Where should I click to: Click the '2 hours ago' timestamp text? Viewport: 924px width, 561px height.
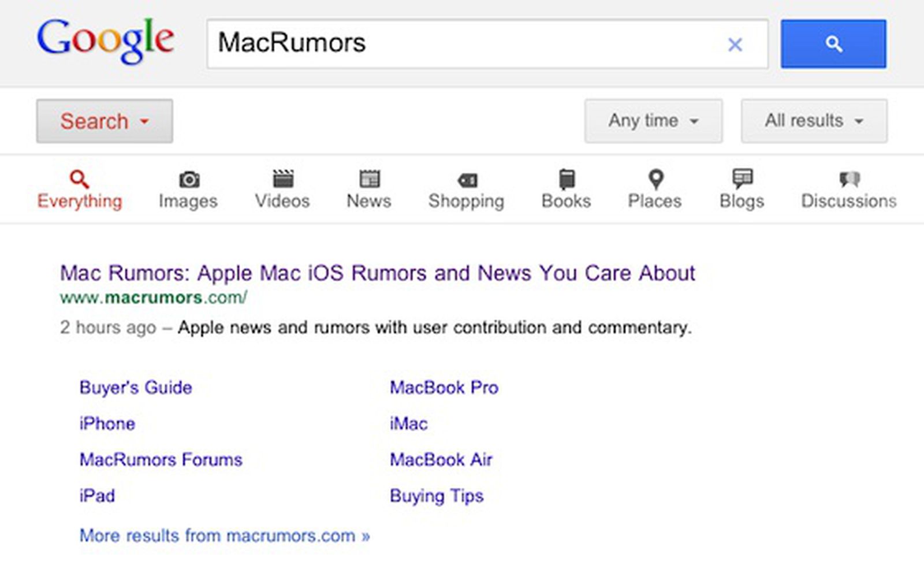click(x=108, y=328)
